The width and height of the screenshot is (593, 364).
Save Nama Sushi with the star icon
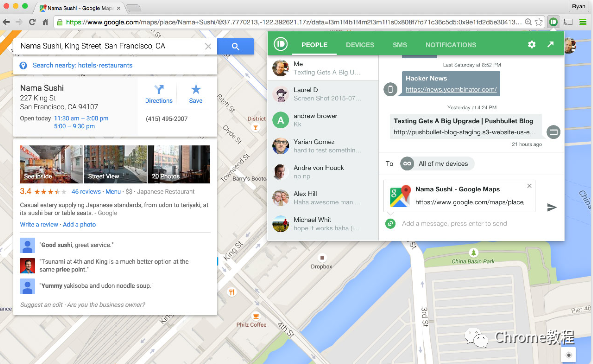tap(196, 94)
